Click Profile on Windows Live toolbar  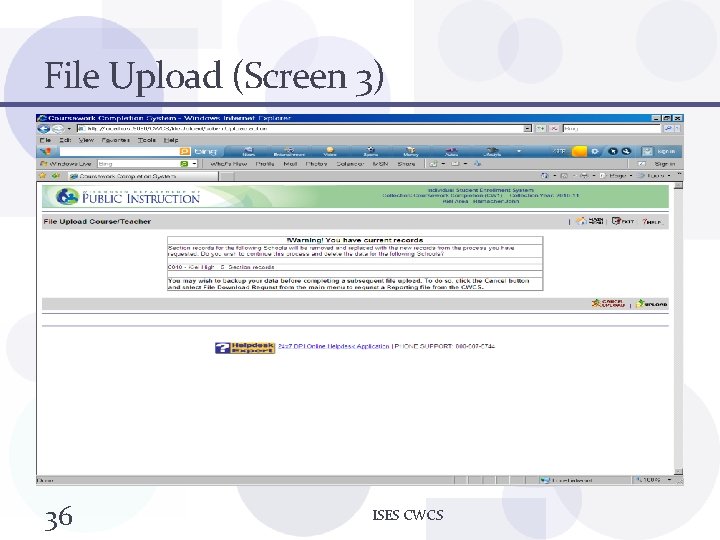(x=265, y=163)
